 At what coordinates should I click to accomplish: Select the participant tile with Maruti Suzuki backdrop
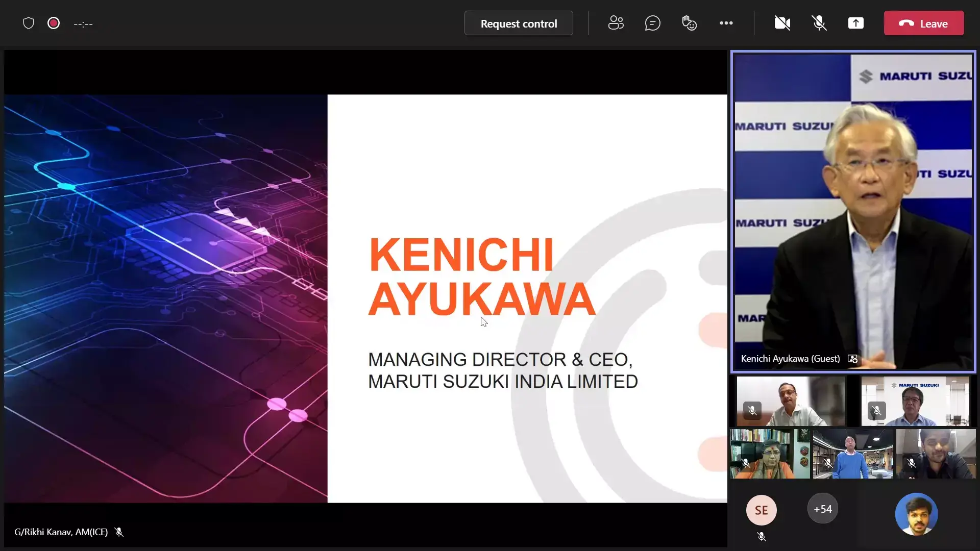point(915,401)
